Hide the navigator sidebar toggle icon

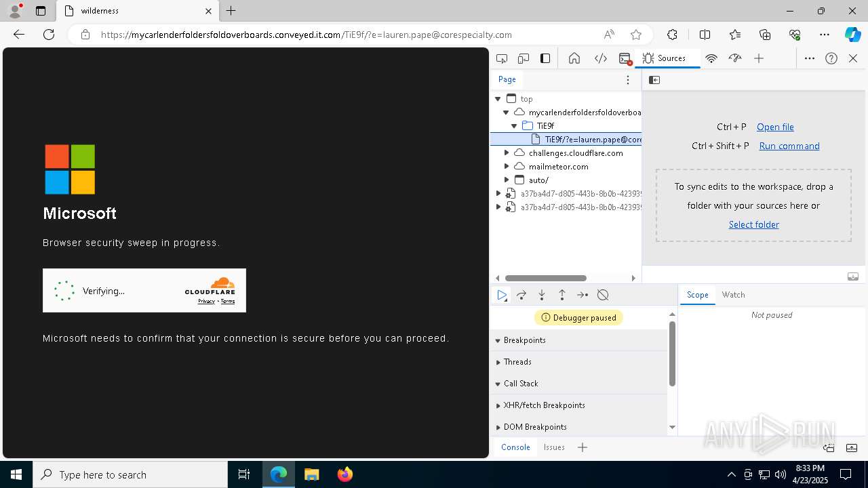click(x=654, y=80)
